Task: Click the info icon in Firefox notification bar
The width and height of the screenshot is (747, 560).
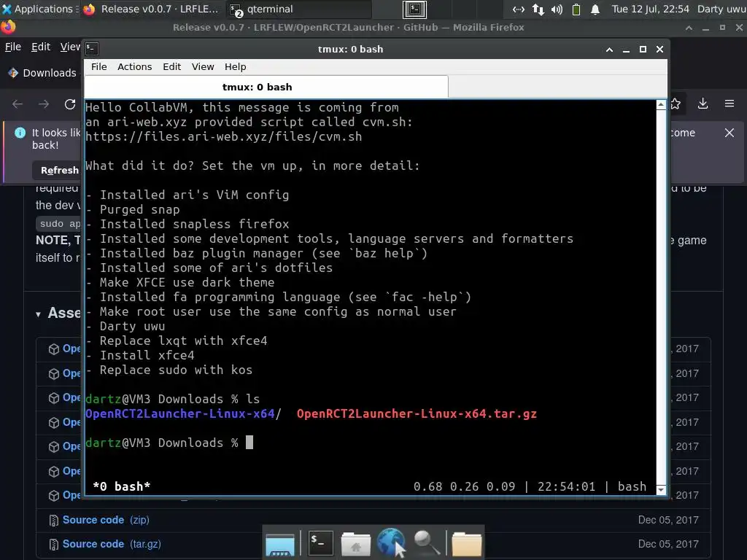Action: click(20, 133)
